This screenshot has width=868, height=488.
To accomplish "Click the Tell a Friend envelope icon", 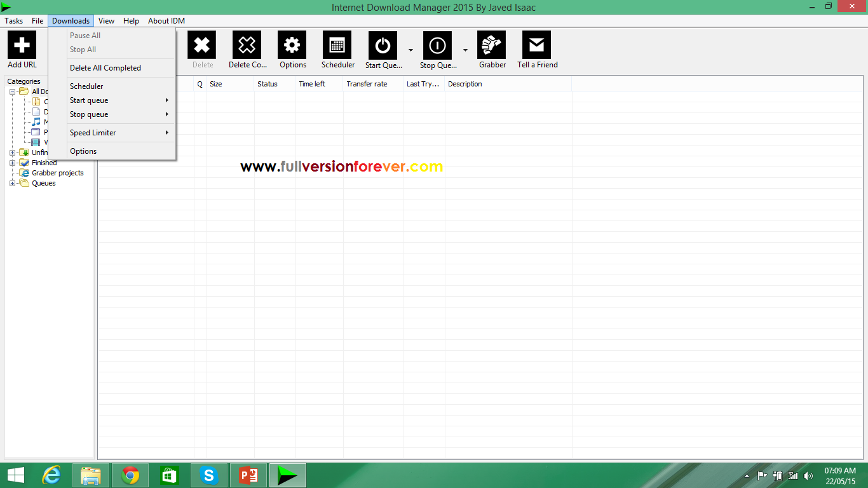I will (536, 45).
